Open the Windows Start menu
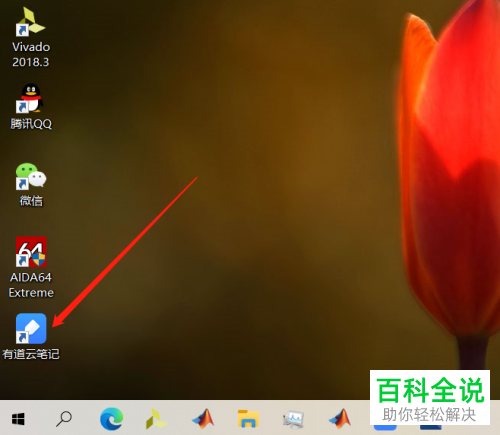Image resolution: width=500 pixels, height=435 pixels. [x=18, y=419]
